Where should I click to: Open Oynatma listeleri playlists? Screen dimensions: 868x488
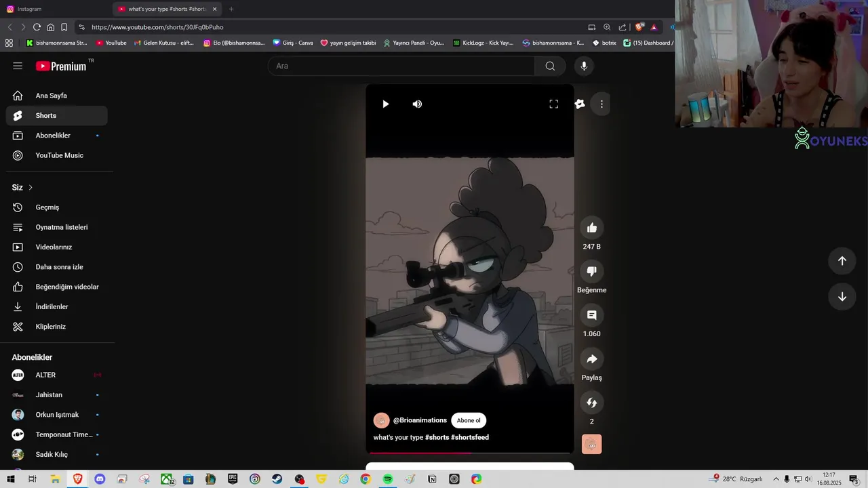point(57,227)
